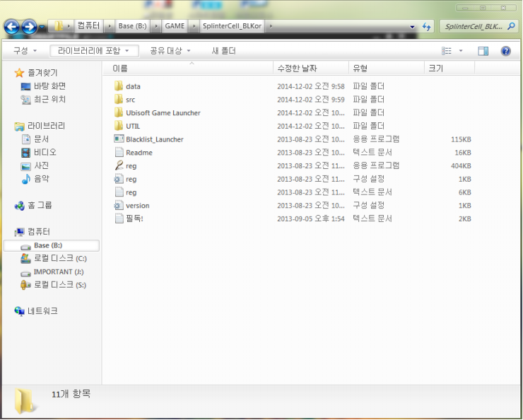Viewport: 523px width, 420px height.
Task: Open the 비디오 library
Action: pyautogui.click(x=39, y=152)
